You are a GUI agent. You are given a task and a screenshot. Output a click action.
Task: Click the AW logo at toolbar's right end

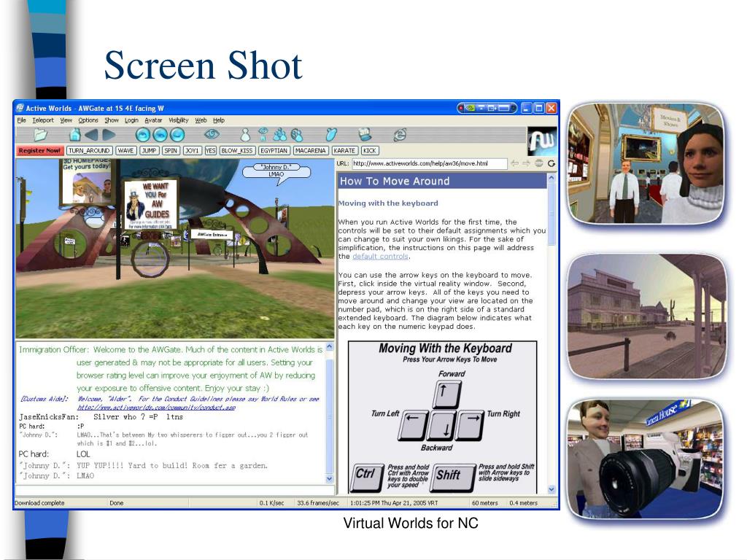pyautogui.click(x=542, y=141)
